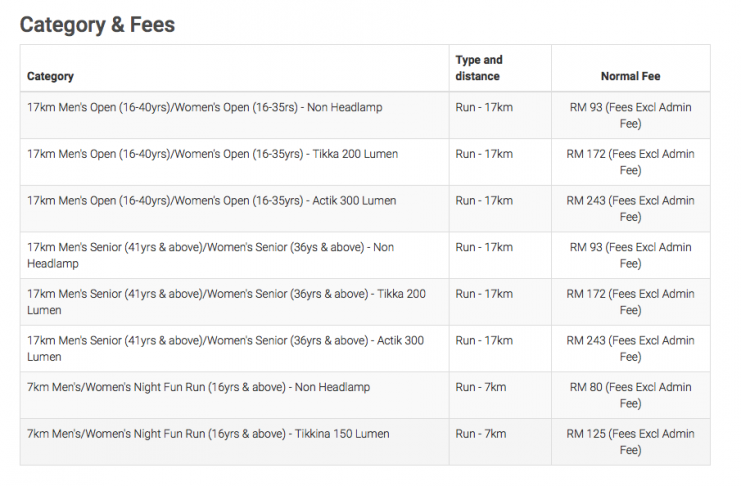Click the "Type and distance" column header

(479, 68)
